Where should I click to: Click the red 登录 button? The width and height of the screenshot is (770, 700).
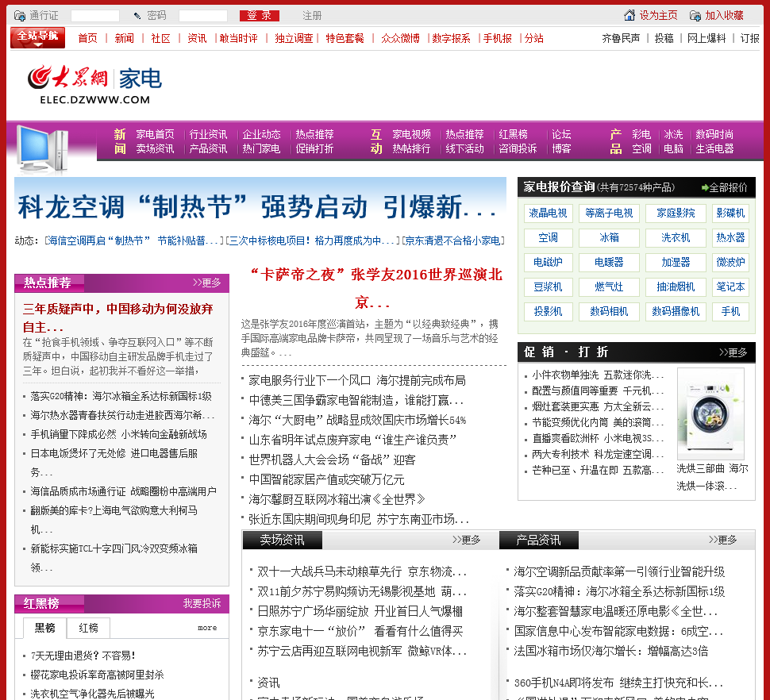260,16
